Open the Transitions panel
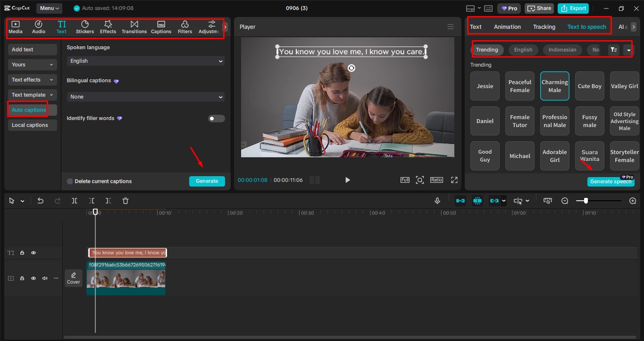This screenshot has width=644, height=341. [x=134, y=27]
